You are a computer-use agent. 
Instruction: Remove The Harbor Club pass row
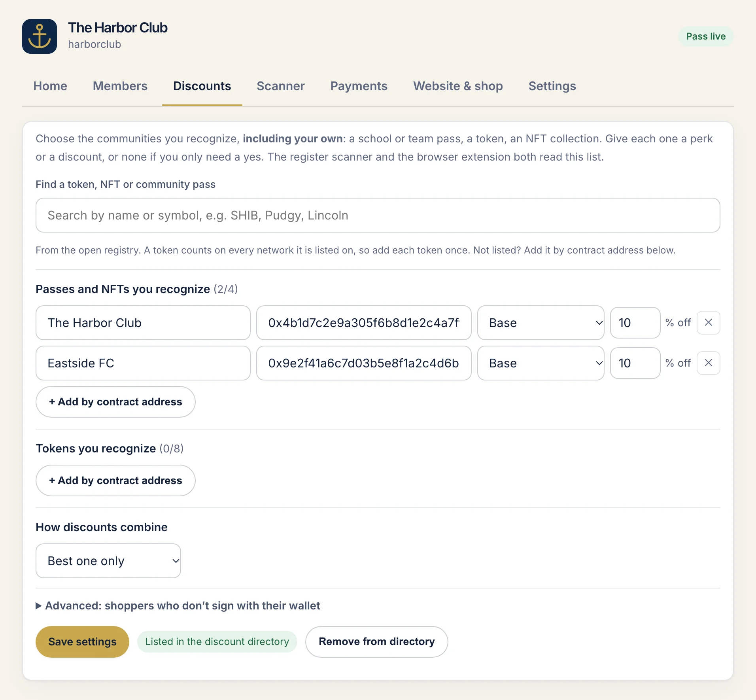click(708, 323)
